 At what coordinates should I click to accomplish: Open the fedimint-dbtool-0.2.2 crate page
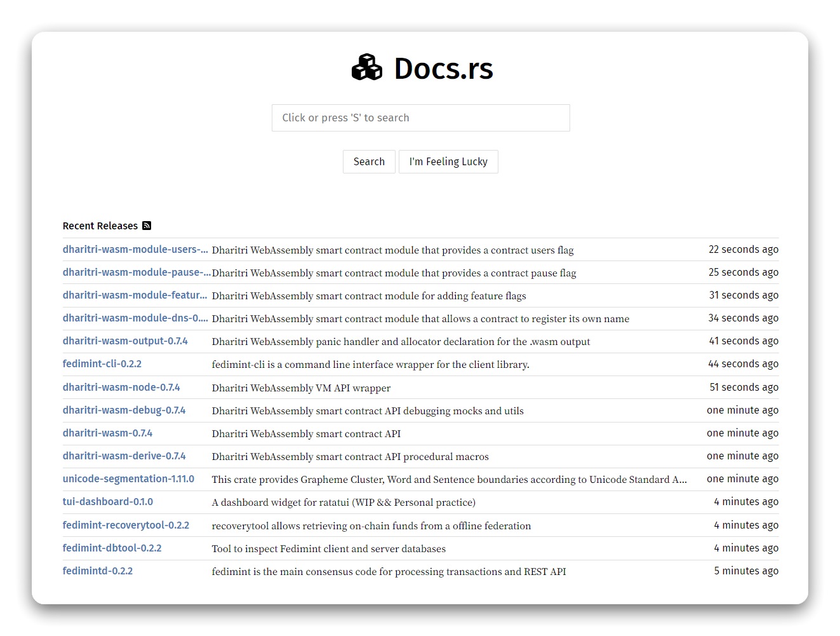tap(112, 547)
